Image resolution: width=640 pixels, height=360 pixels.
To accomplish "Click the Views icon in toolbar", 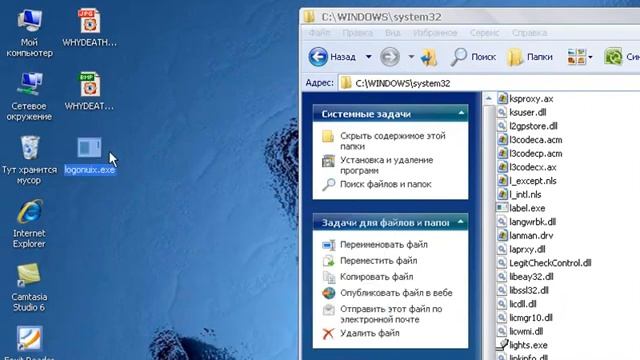I will (576, 57).
